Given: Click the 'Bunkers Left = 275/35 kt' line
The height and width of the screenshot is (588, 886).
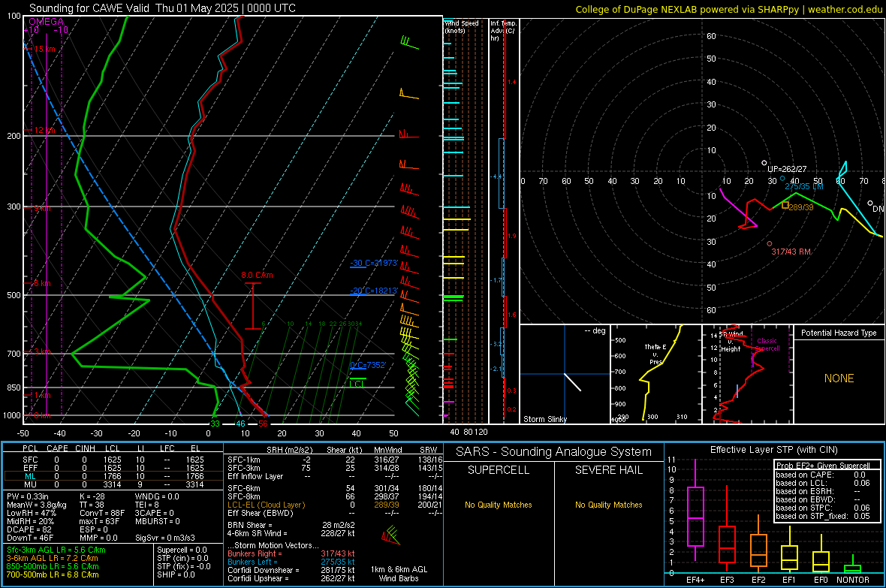Looking at the screenshot, I should pyautogui.click(x=291, y=562).
